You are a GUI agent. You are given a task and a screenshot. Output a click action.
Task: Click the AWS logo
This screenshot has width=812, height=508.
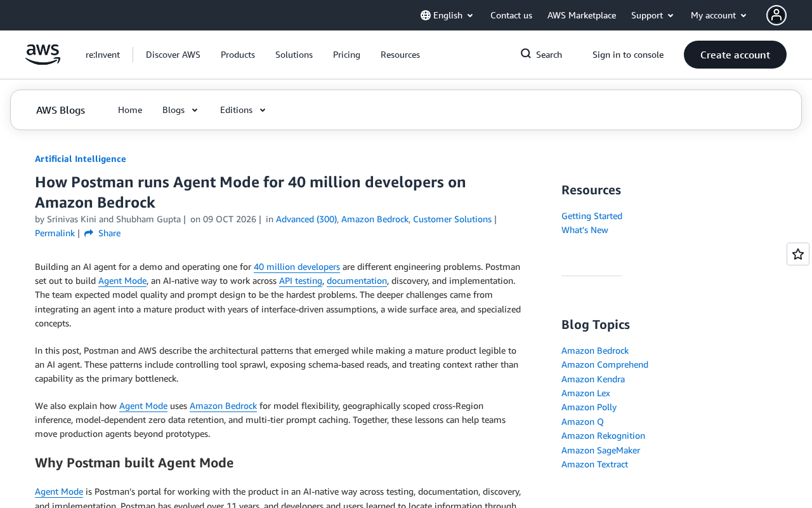(x=43, y=55)
